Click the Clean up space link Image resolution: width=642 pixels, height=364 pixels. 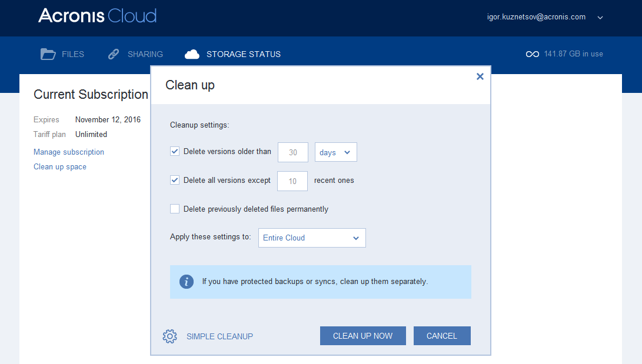(x=60, y=166)
